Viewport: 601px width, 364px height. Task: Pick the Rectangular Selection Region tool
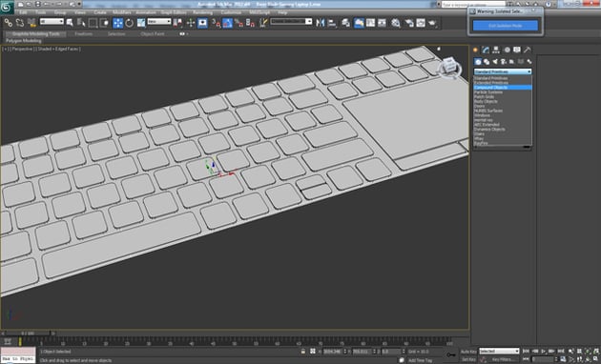93,23
